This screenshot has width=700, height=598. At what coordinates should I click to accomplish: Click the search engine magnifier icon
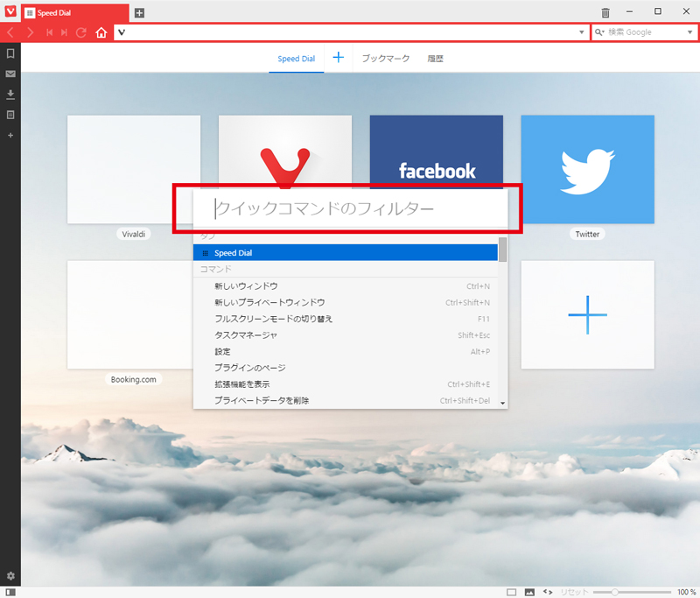pyautogui.click(x=599, y=32)
